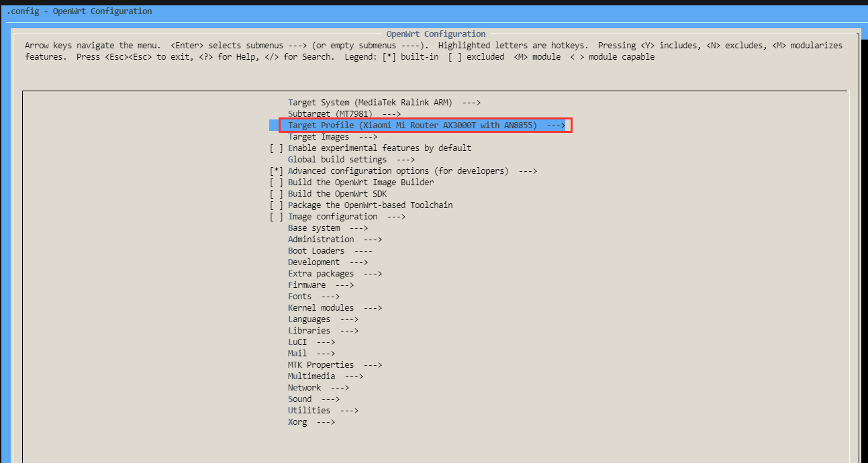The height and width of the screenshot is (463, 868).
Task: Open the Administration submenu
Action: [x=335, y=240]
